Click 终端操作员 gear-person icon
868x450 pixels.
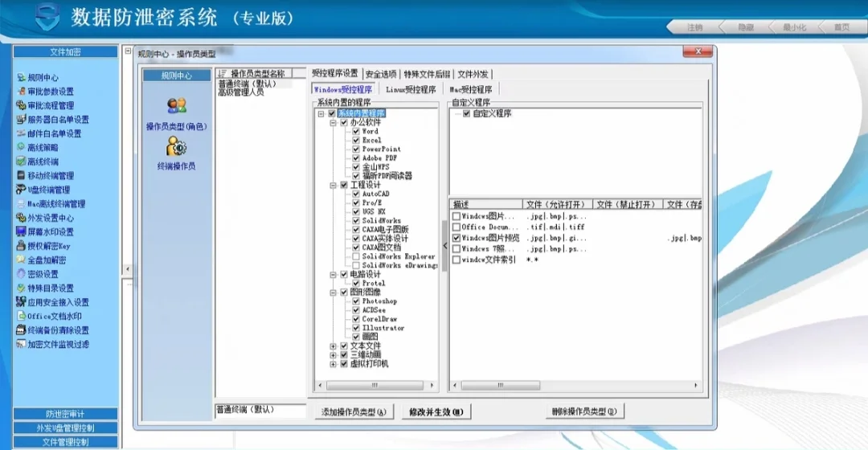177,146
